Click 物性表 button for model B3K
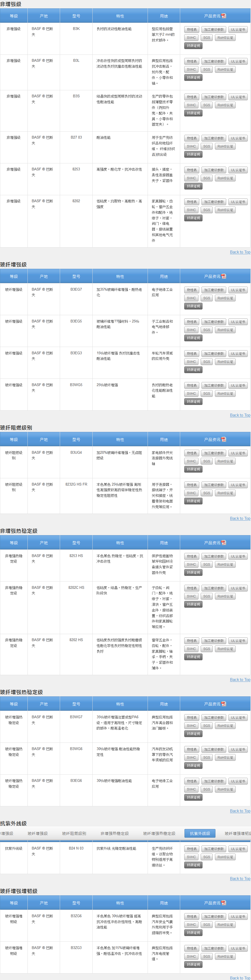The height and width of the screenshot is (980, 251). click(192, 30)
